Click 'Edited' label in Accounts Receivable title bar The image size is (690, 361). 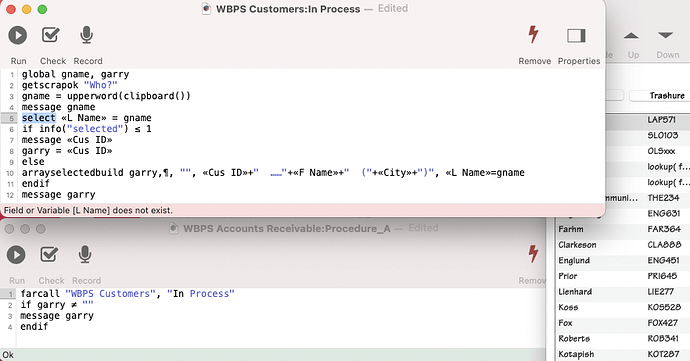click(423, 228)
